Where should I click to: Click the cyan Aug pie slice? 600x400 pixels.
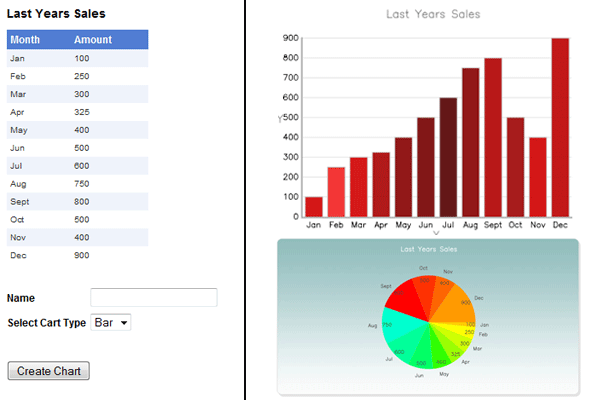pos(400,325)
